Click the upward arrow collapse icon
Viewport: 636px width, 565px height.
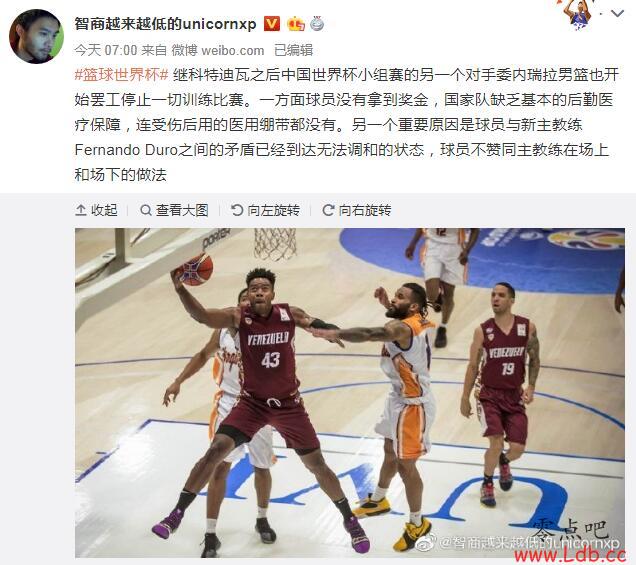click(x=81, y=210)
